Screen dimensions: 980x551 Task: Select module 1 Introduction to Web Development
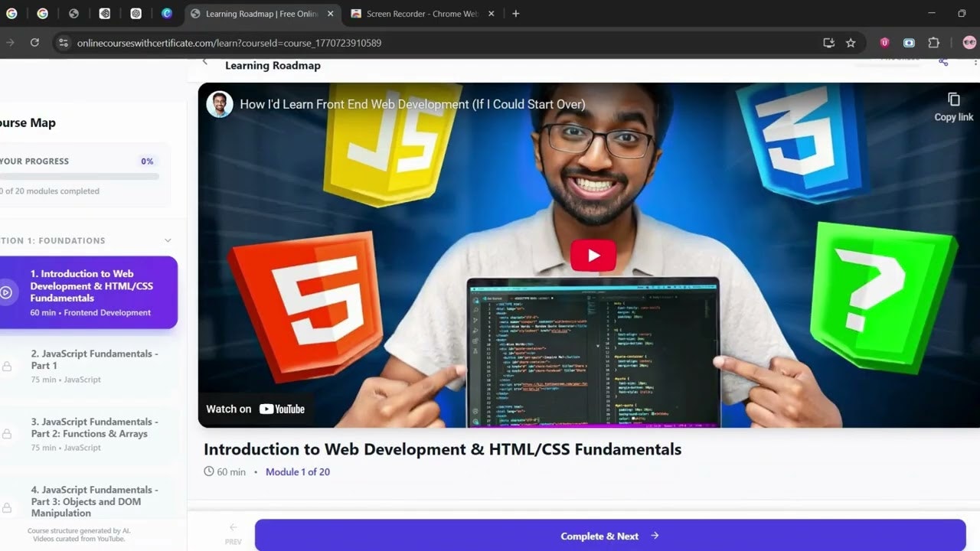89,292
